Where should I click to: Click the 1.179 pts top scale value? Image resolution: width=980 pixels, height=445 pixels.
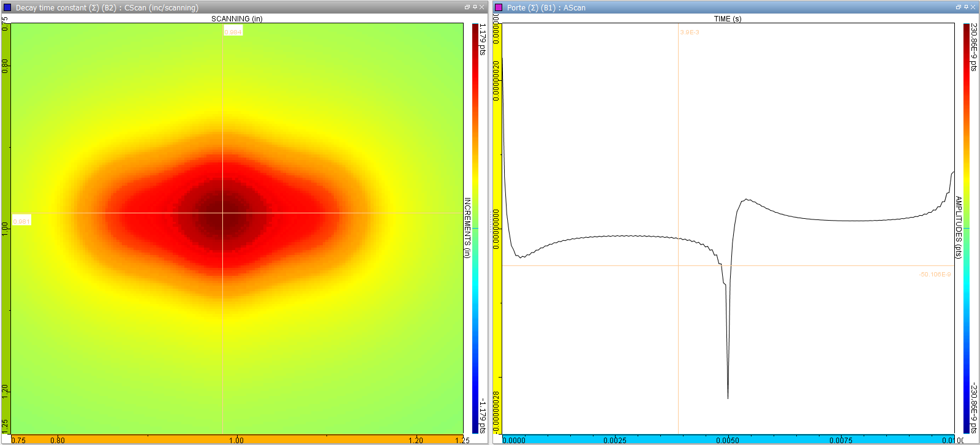(483, 39)
